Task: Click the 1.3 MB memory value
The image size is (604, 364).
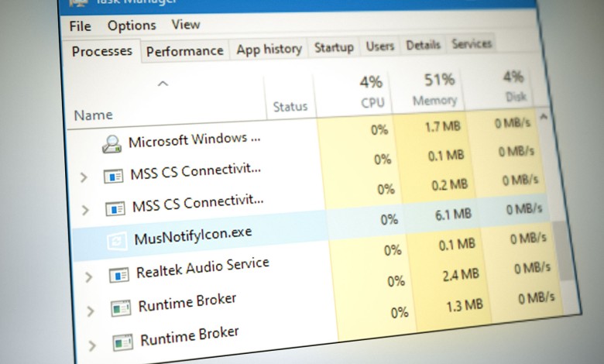Action: coord(464,305)
